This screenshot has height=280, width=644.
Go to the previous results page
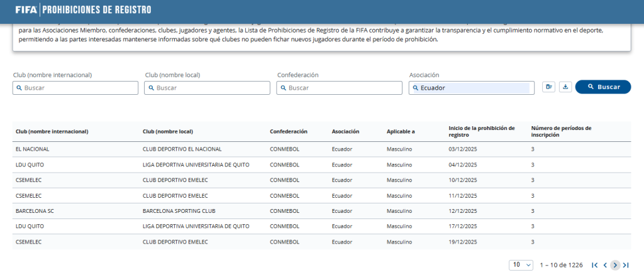click(x=605, y=265)
